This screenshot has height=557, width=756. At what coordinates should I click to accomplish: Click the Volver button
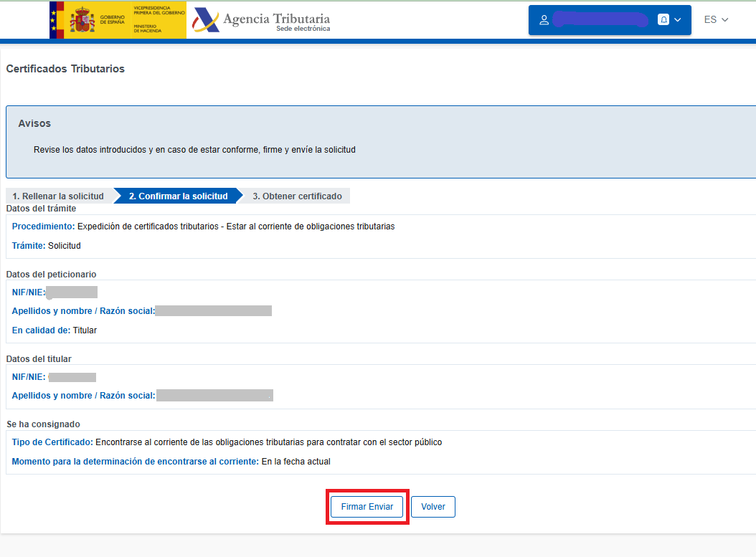click(x=433, y=506)
